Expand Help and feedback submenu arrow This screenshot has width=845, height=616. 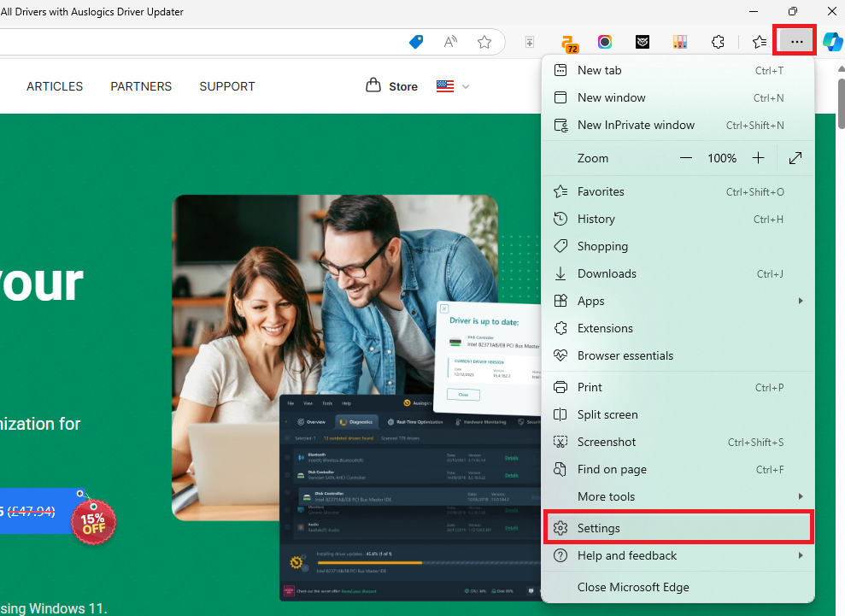801,555
